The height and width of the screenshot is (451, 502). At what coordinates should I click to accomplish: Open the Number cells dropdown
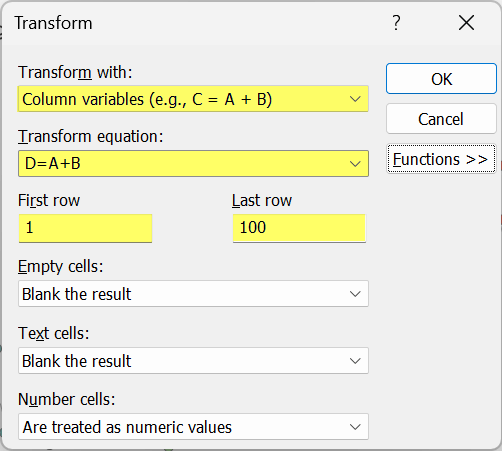pyautogui.click(x=193, y=427)
